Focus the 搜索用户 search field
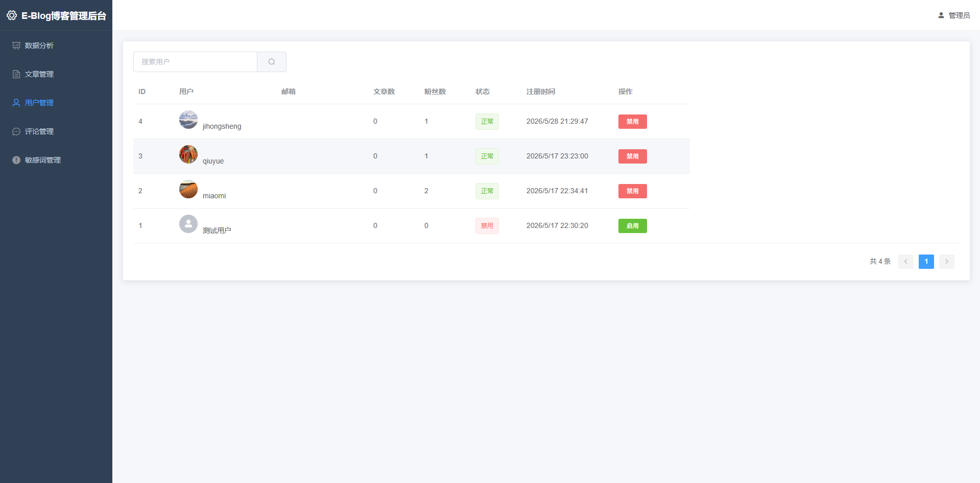Screen dimensions: 980x483 click(x=195, y=62)
